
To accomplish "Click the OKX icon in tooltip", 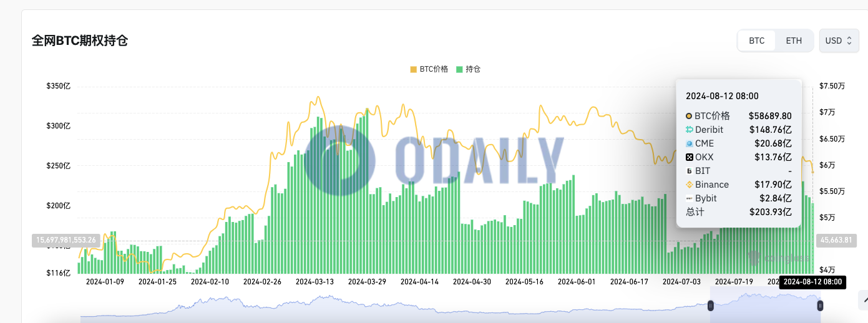I will [689, 157].
